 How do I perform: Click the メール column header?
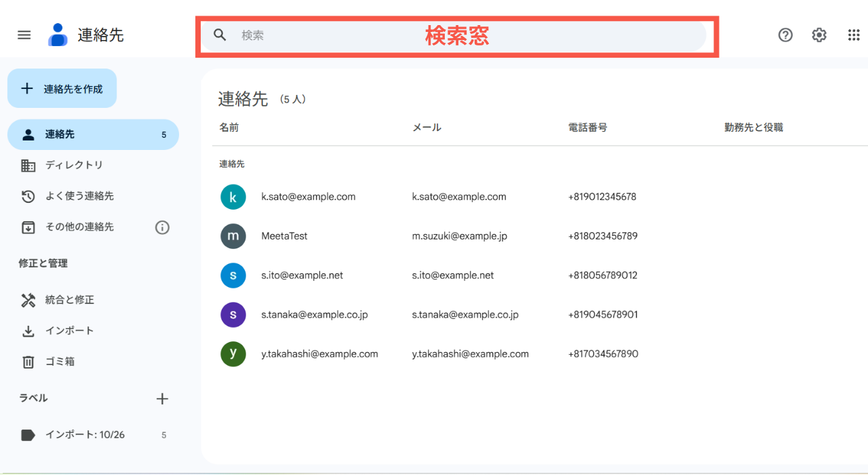pos(427,128)
